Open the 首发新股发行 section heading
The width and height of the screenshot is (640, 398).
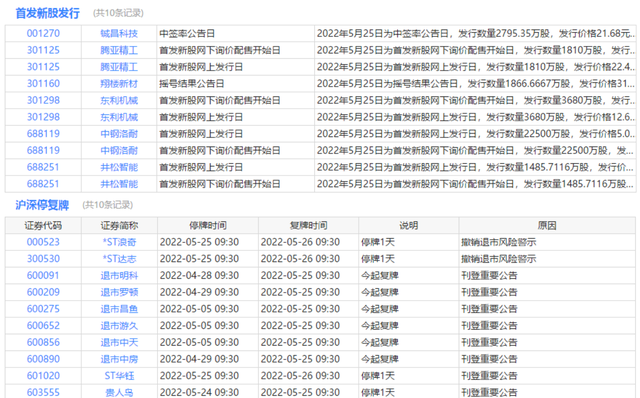[x=48, y=13]
